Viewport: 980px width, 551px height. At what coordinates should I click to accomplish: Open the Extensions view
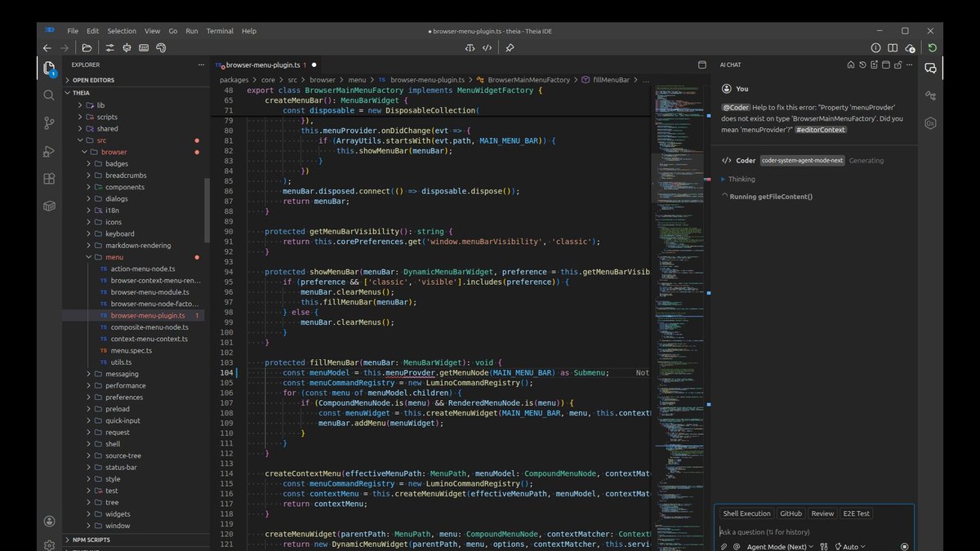pos(49,179)
